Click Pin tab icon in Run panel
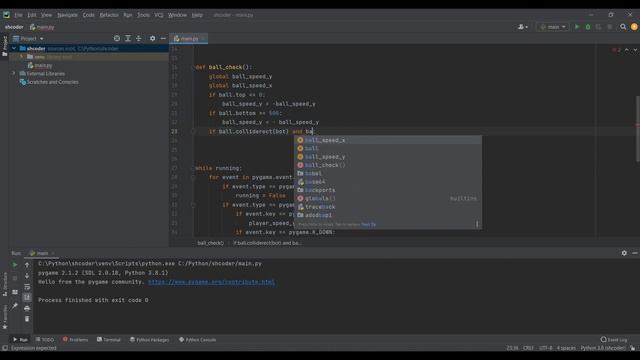This screenshot has width=640, height=360. click(15, 306)
